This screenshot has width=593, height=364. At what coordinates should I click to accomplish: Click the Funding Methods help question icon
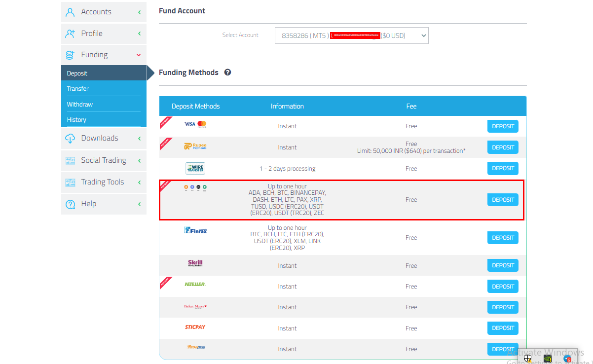[227, 73]
